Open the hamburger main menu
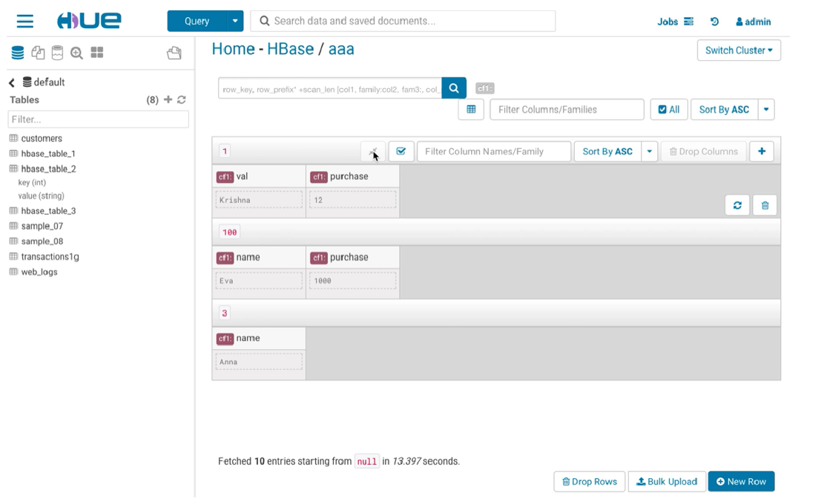830x504 pixels. coord(25,21)
